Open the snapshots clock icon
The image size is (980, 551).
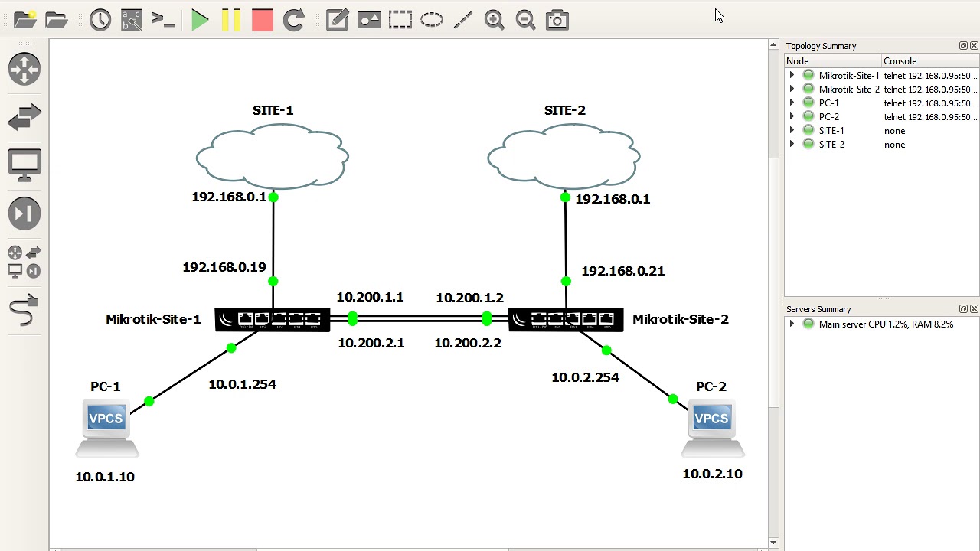[100, 20]
